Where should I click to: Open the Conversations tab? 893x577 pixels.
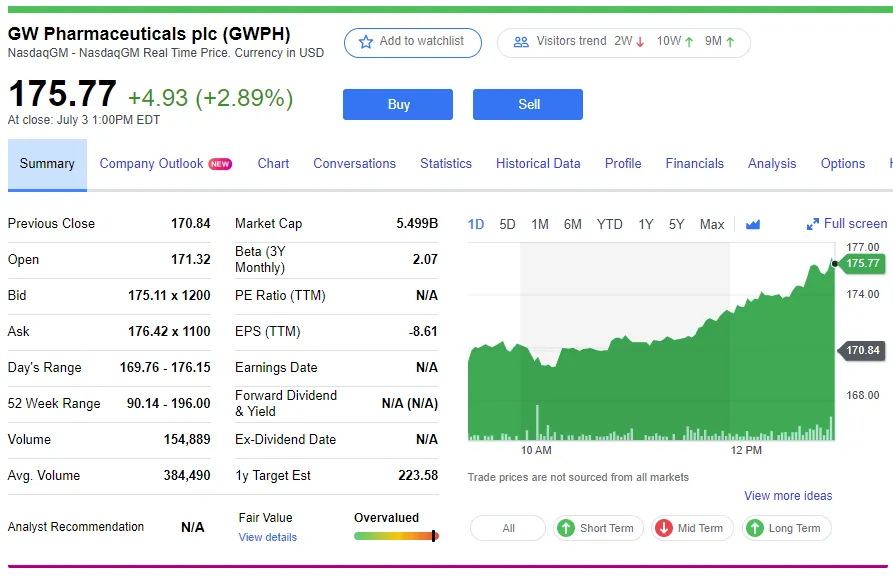354,163
